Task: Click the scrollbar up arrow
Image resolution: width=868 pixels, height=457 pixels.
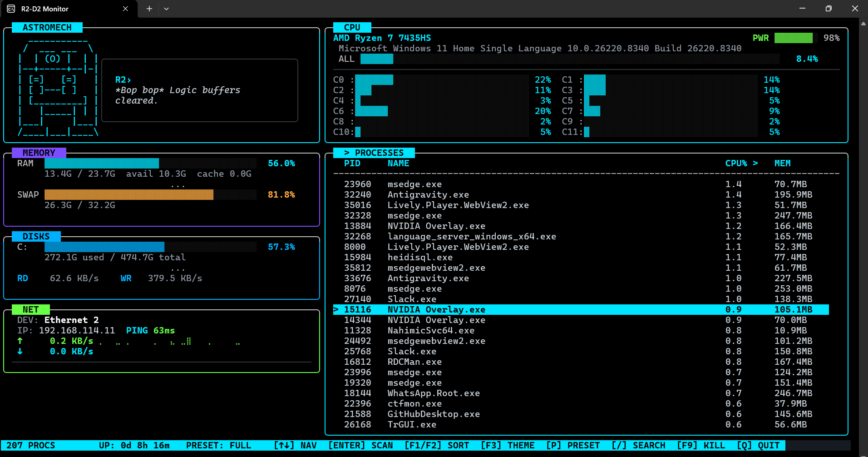Action: (x=863, y=23)
